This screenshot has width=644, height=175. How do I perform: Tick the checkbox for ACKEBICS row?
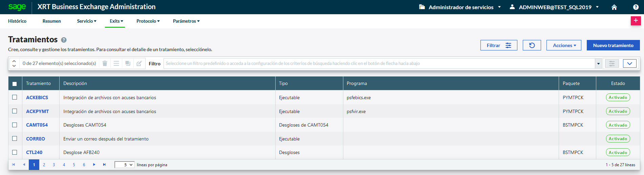pyautogui.click(x=15, y=97)
